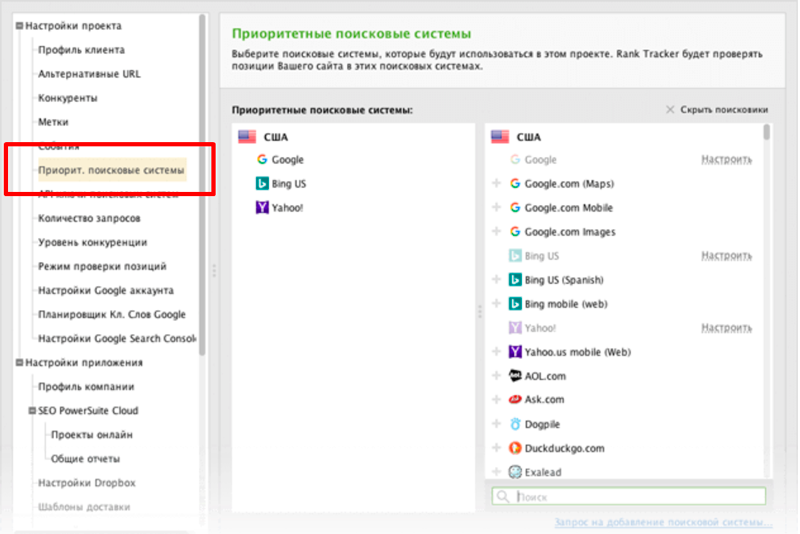Click the Exalead icon
This screenshot has height=534, width=800.
point(515,472)
